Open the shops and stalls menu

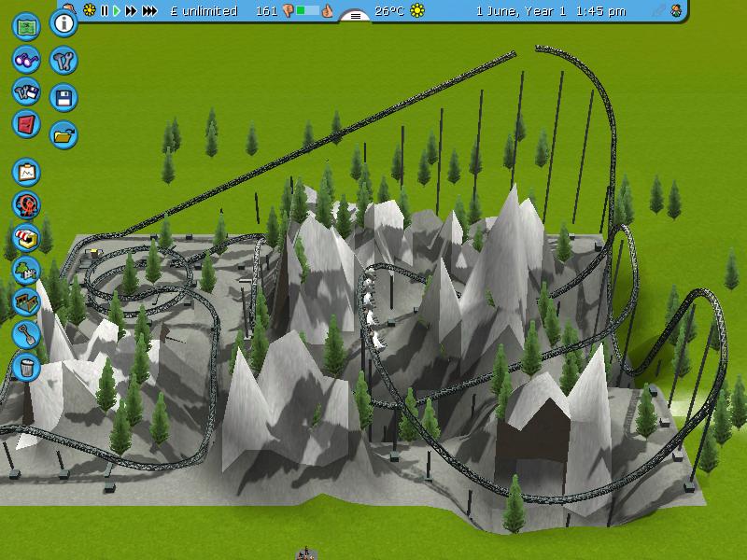(x=26, y=238)
